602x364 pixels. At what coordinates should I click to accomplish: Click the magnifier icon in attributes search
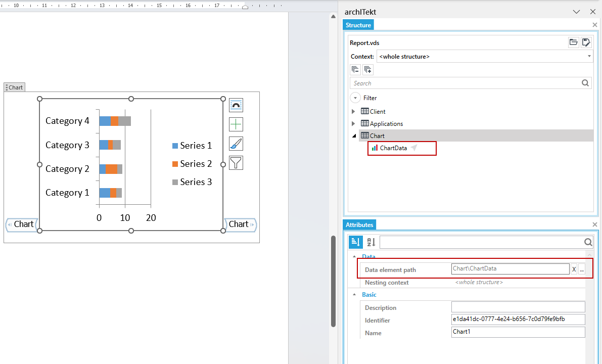coord(588,242)
